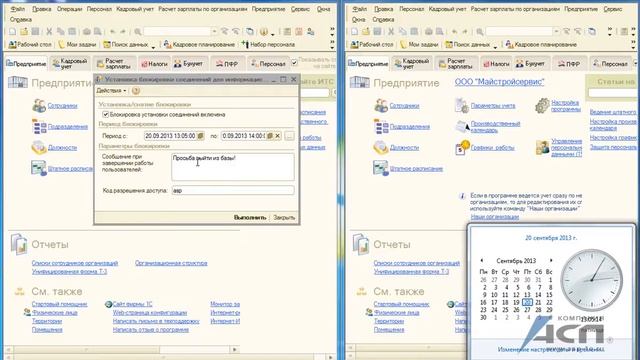Open Набор персонала in left window toolbar
The width and height of the screenshot is (640, 360).
268,44
